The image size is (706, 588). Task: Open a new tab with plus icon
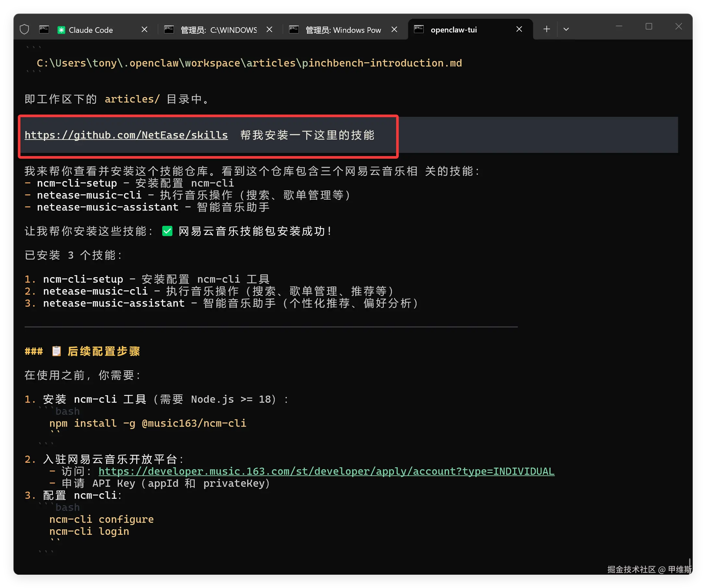point(547,29)
